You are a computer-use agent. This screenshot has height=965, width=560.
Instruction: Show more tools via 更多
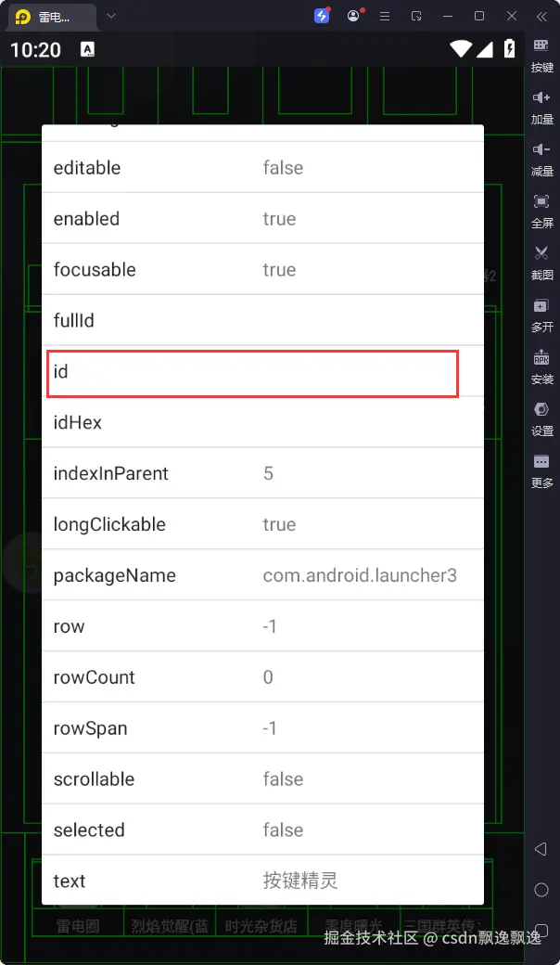coord(541,470)
